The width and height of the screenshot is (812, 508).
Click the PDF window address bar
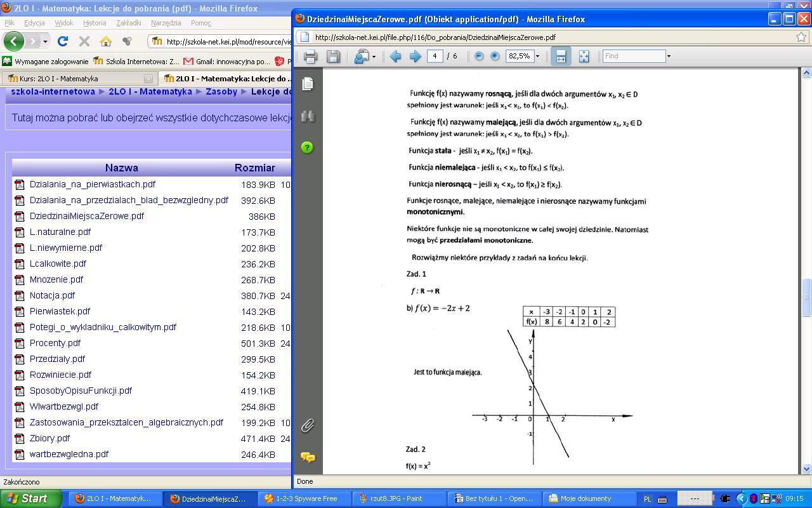tap(546, 37)
